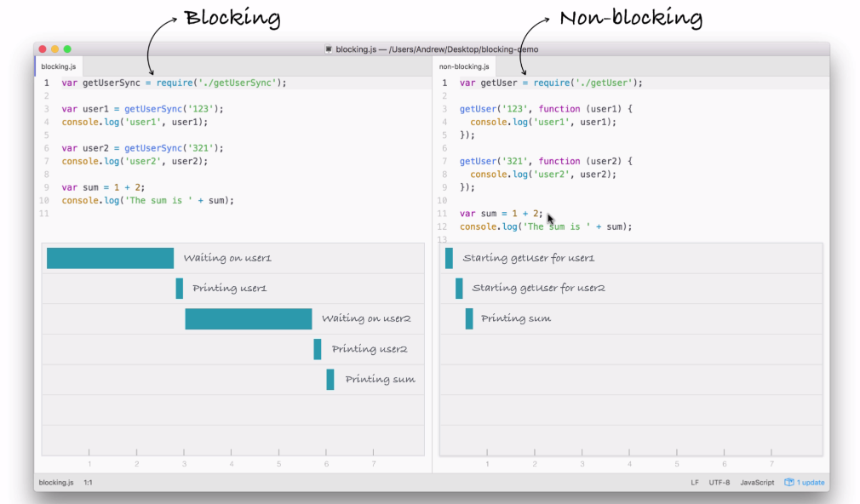860x504 pixels.
Task: Click axis tick '1' on non-blocking timeline
Action: click(487, 464)
